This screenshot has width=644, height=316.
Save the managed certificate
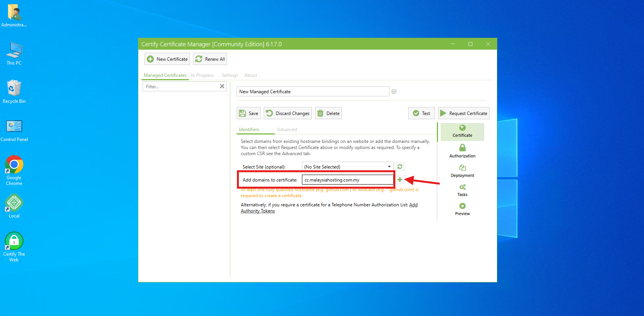point(248,113)
